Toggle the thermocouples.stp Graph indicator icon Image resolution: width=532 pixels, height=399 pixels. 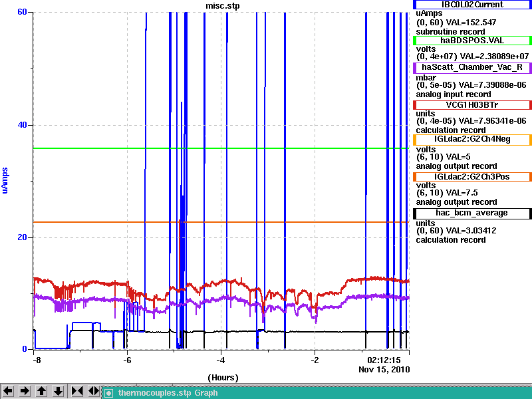108,393
